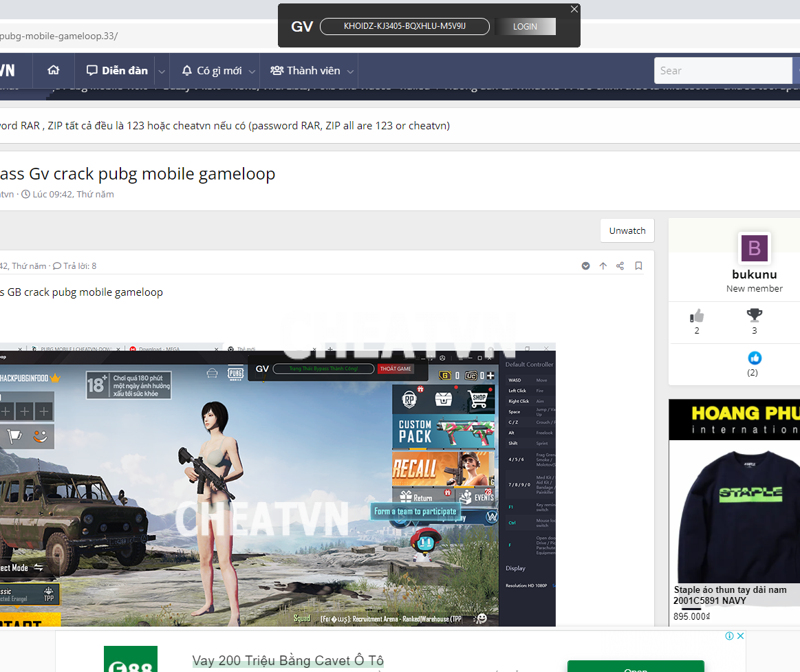
Task: Expand the Diễn đàn dropdown arrow
Action: (162, 72)
